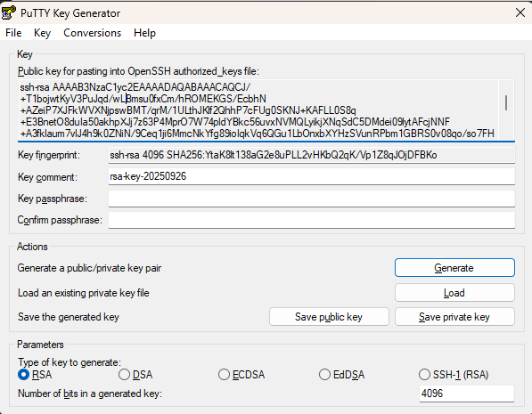
Task: Click the 'Confirm passphrase:' label
Action: coord(60,220)
